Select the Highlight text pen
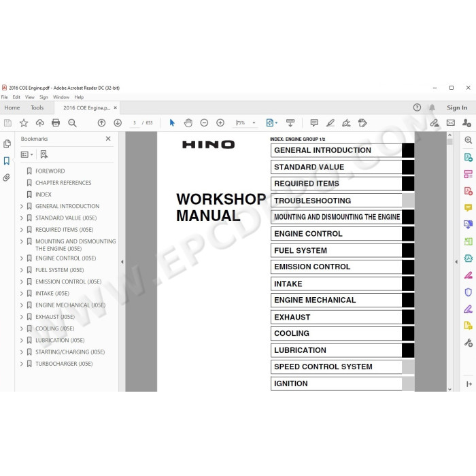The height and width of the screenshot is (476, 476). tap(330, 123)
